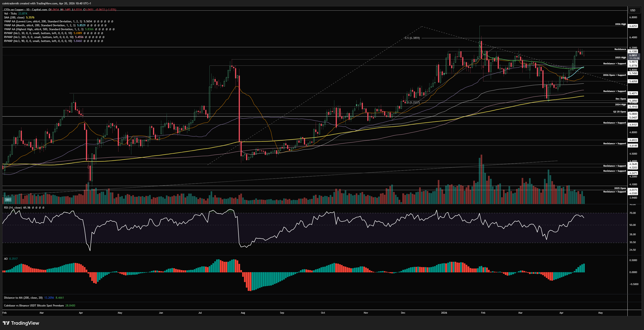Expand Distance to MA collapsed pane
Screen dimensions: 644x330
(x=23, y=298)
